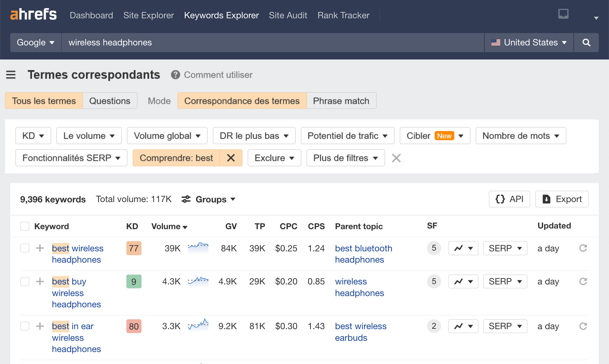Click the screen-share icon in the top bar

563,13
